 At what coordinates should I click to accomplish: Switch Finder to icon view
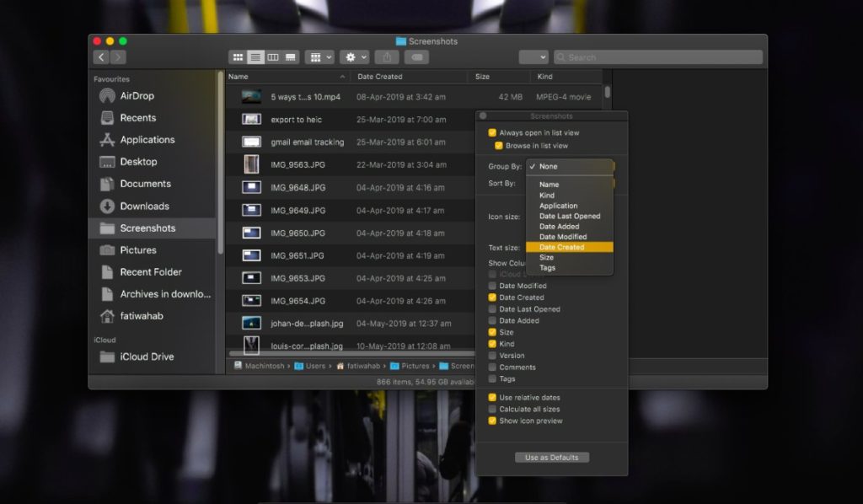pyautogui.click(x=239, y=56)
